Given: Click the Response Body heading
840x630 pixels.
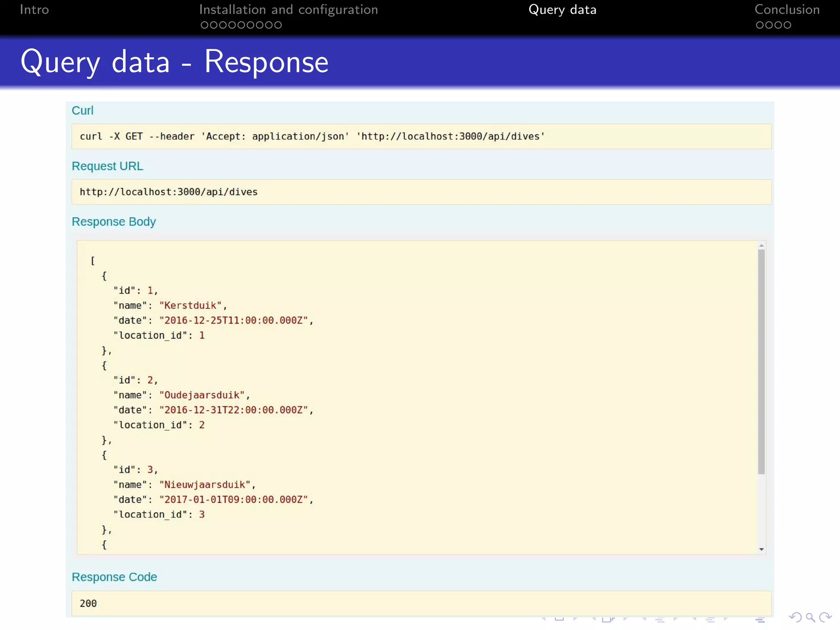Looking at the screenshot, I should pyautogui.click(x=114, y=221).
